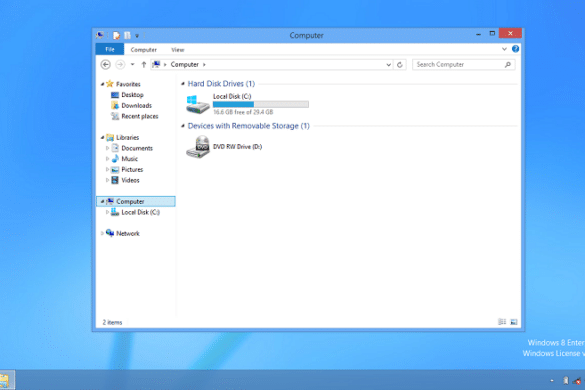
Task: Switch to the Computer ribbon tab
Action: 144,50
